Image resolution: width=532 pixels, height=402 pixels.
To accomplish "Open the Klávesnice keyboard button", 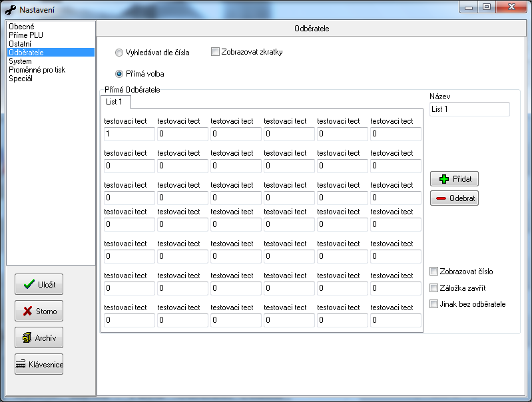I will 39,364.
